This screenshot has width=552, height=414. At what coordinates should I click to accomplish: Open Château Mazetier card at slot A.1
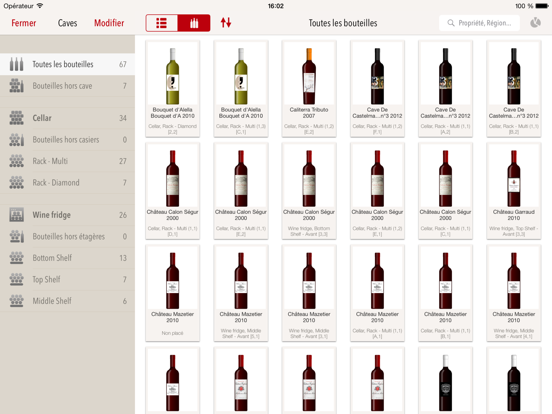(x=377, y=293)
